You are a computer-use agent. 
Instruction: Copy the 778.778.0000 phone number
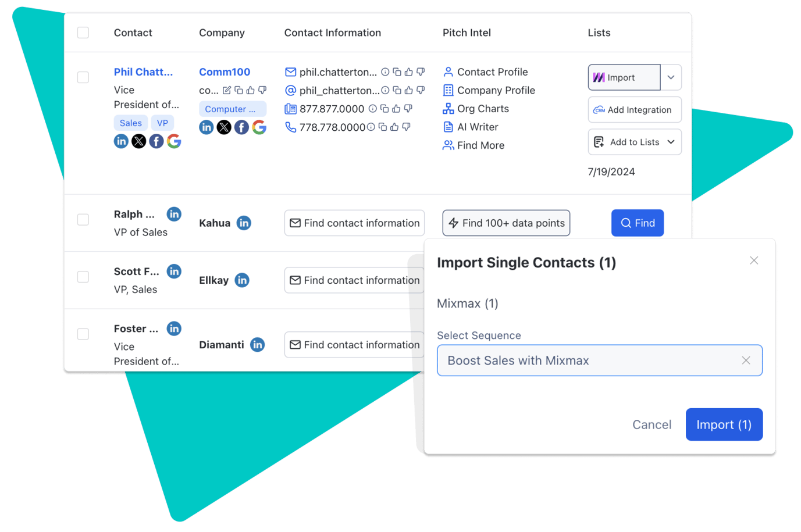coord(383,127)
